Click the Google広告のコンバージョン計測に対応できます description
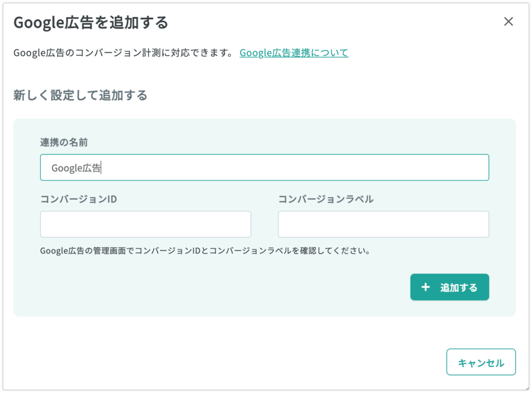Screen dimensions: 532x393 coord(124,53)
